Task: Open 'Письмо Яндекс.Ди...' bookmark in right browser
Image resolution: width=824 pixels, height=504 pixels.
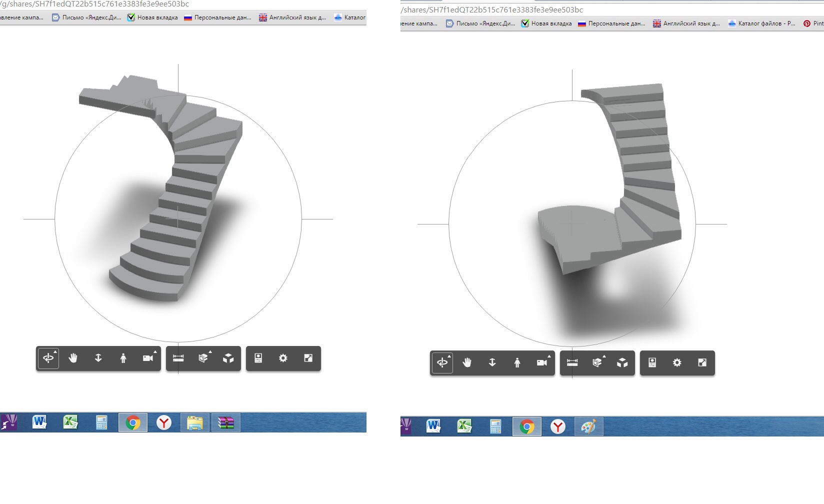Action: click(480, 23)
